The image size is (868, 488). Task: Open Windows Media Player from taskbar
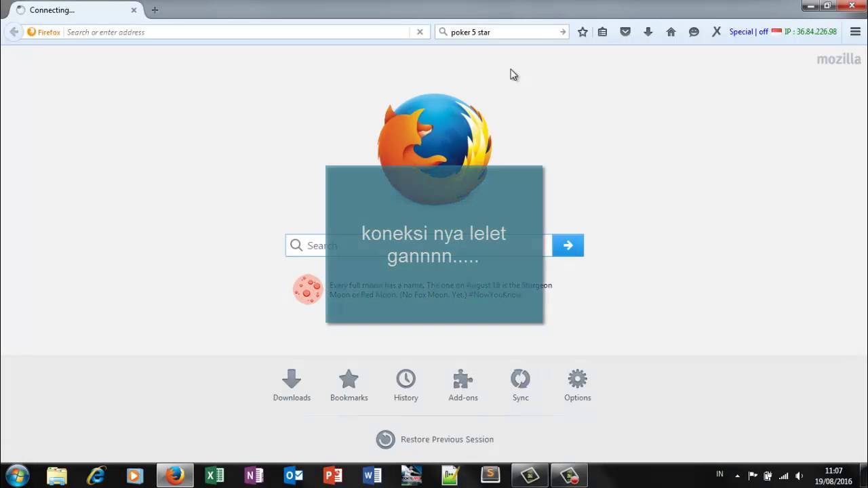click(135, 475)
